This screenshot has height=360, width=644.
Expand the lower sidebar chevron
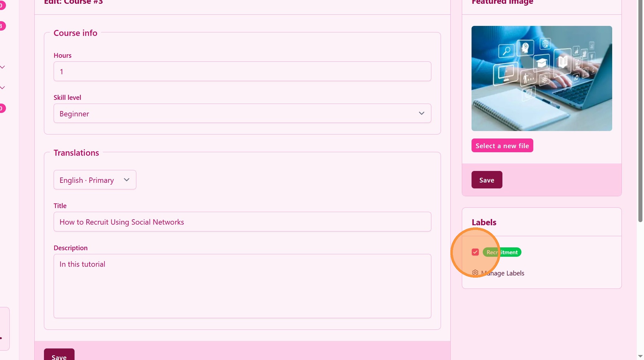click(2, 88)
